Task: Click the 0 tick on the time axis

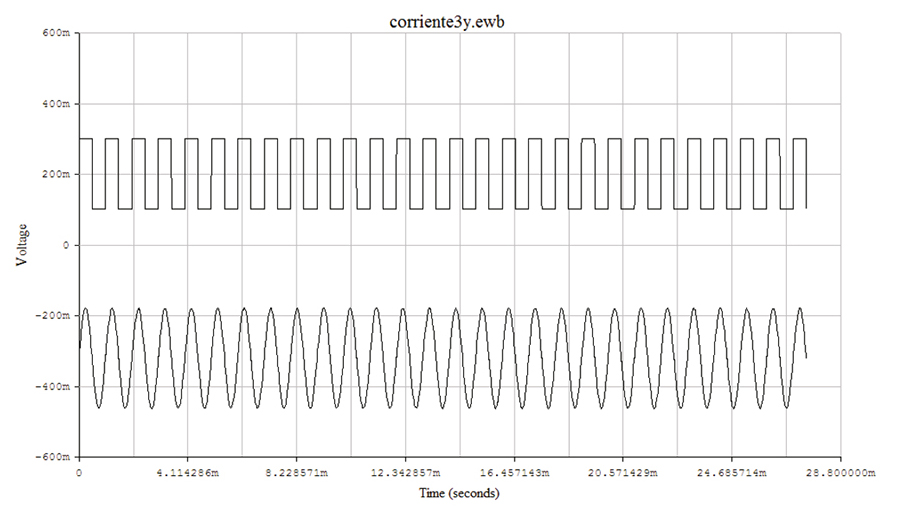Action: click(x=79, y=470)
